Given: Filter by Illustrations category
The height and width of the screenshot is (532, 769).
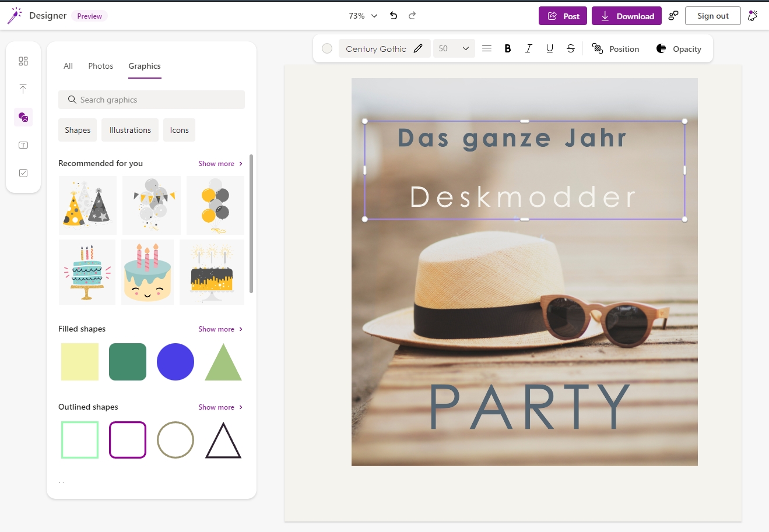Looking at the screenshot, I should 130,130.
